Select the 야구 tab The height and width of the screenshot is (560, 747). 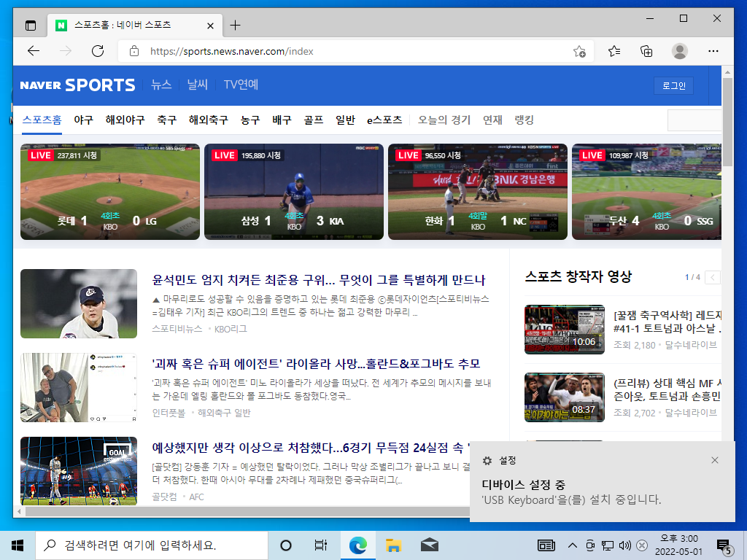(83, 120)
